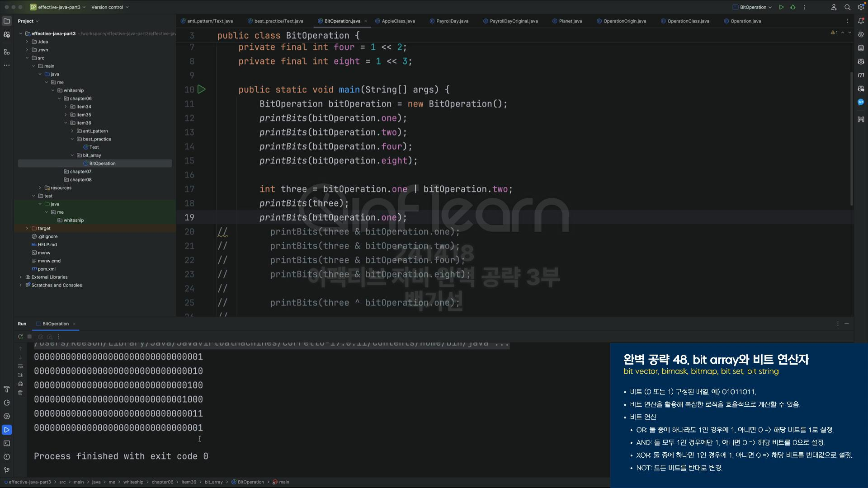
Task: Run main method from gutter arrow
Action: [202, 89]
